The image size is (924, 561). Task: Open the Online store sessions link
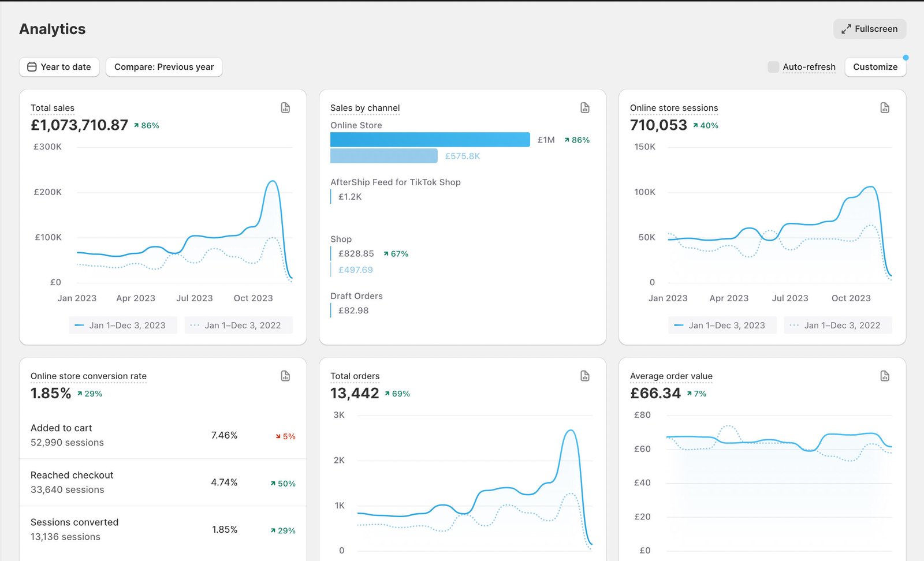pos(674,108)
